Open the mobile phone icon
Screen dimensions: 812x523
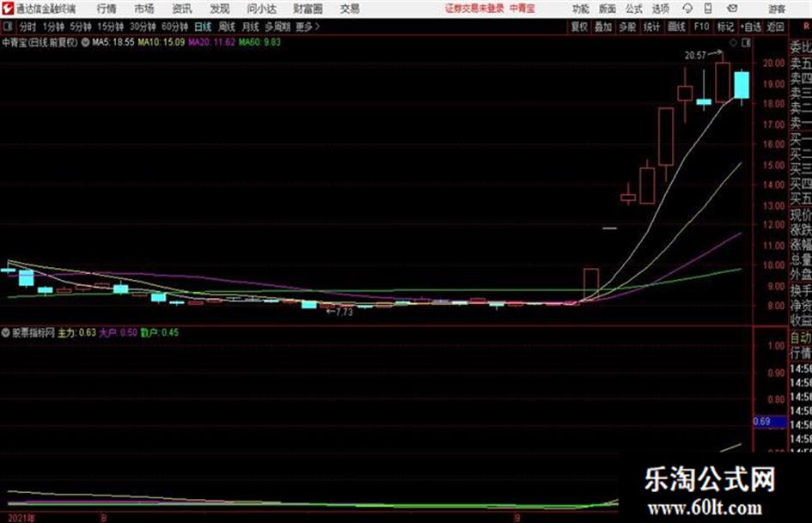click(x=708, y=9)
